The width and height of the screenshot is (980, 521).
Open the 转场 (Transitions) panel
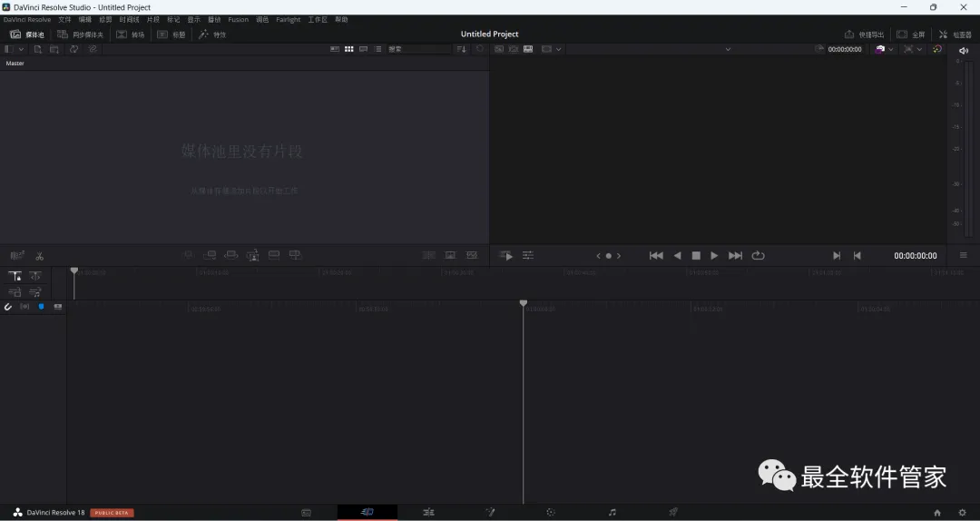point(131,34)
